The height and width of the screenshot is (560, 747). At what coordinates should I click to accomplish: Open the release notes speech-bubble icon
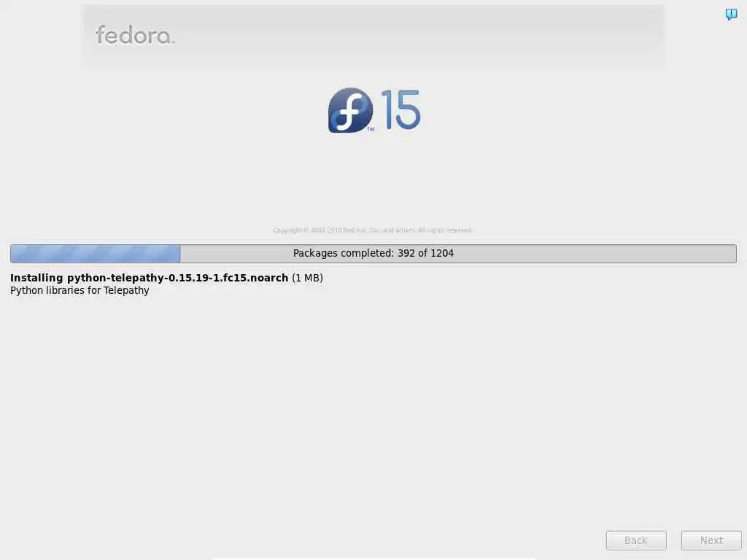click(x=731, y=15)
